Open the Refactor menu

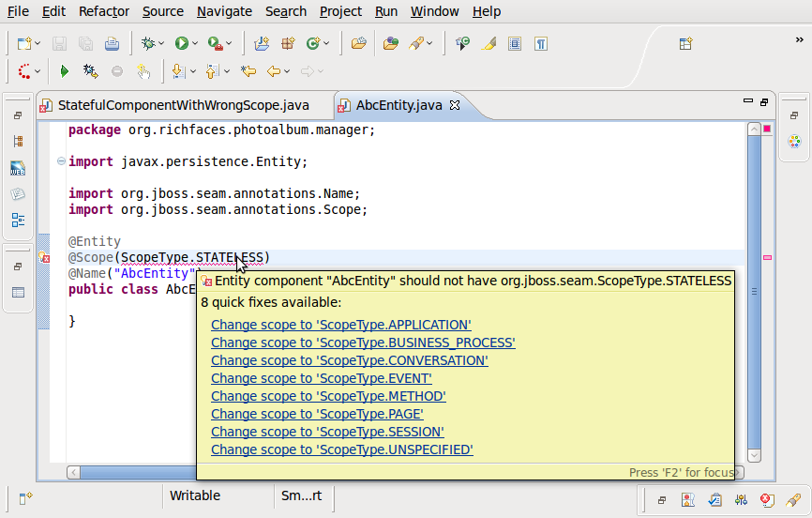[x=104, y=11]
